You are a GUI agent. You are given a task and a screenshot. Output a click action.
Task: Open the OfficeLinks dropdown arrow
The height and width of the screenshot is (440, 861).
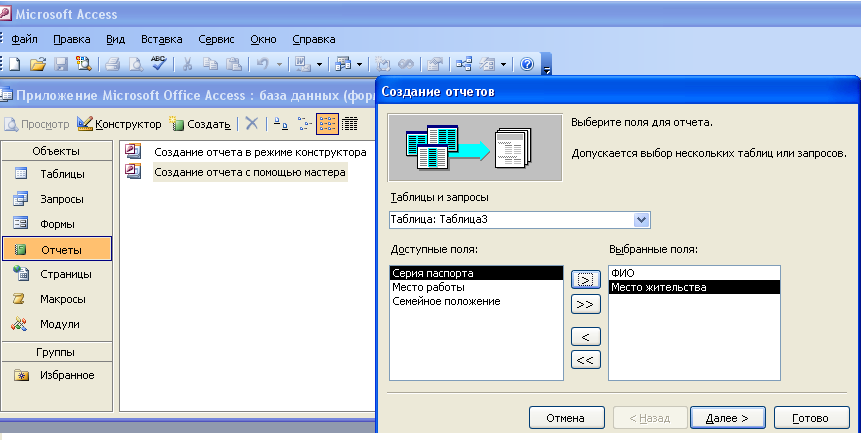coord(320,65)
